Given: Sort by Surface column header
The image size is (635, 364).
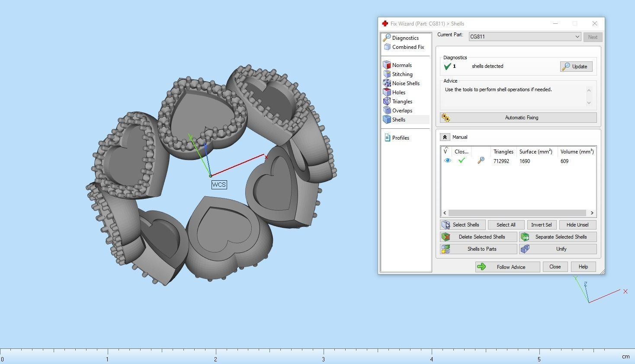Looking at the screenshot, I should 536,152.
